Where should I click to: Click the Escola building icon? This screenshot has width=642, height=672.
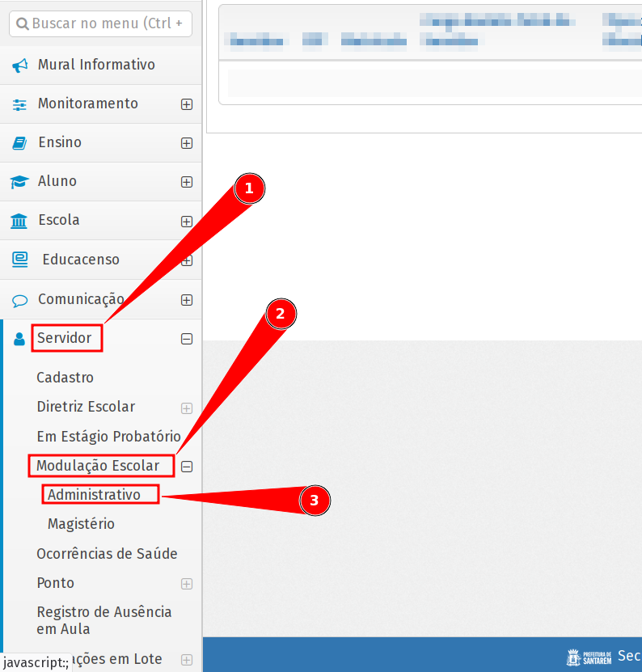point(19,221)
